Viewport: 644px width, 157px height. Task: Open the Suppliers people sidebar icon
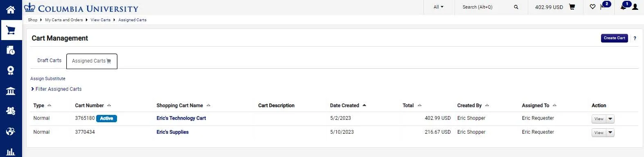pyautogui.click(x=11, y=111)
